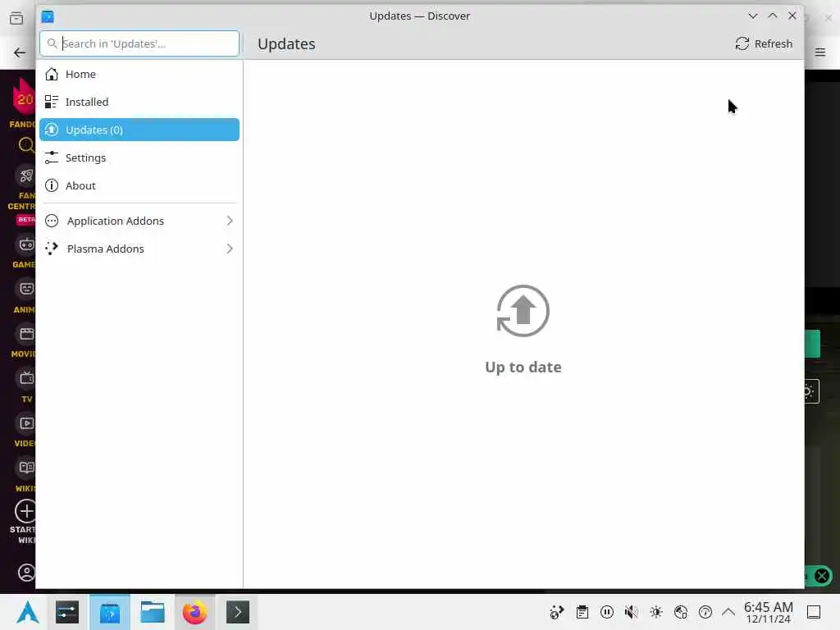Image resolution: width=840 pixels, height=630 pixels.
Task: Click the Installed grid icon
Action: pos(52,102)
